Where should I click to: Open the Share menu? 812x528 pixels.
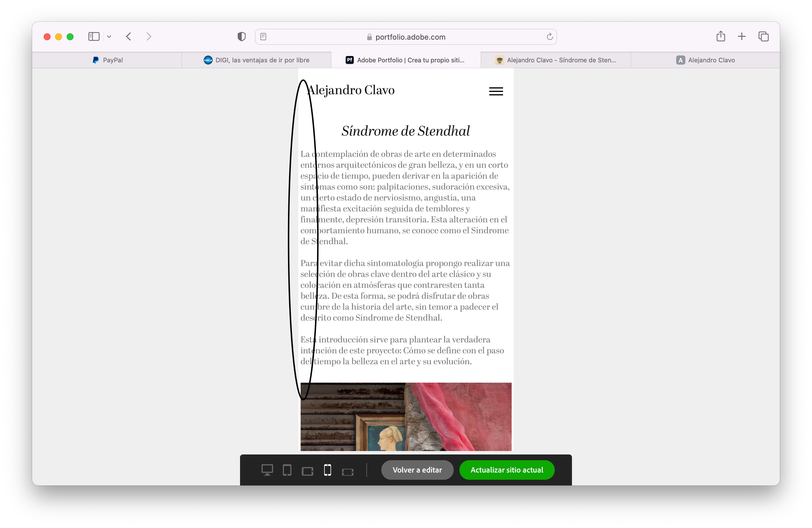click(x=721, y=36)
